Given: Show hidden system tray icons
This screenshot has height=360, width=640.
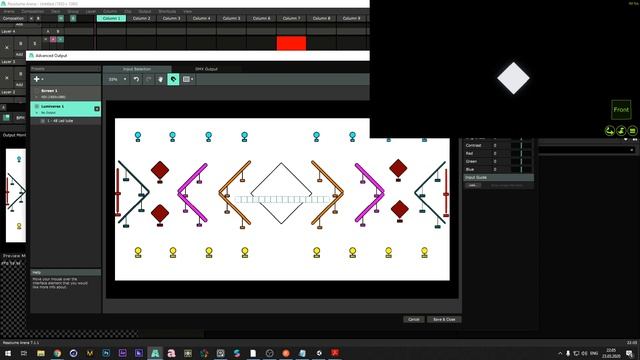Looking at the screenshot, I should click(x=560, y=353).
